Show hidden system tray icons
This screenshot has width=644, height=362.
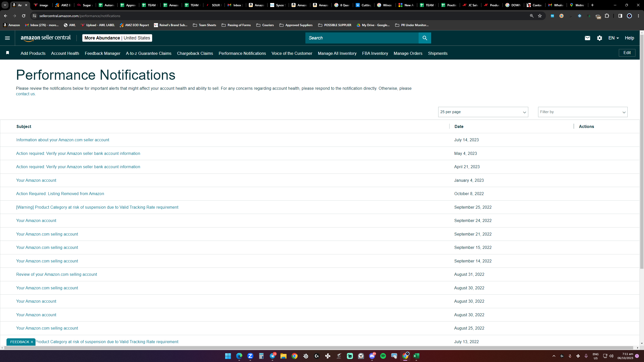554,356
